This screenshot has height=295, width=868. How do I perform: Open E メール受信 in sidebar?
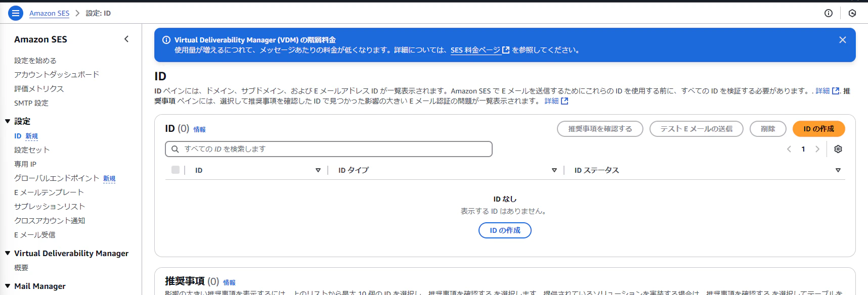click(35, 235)
